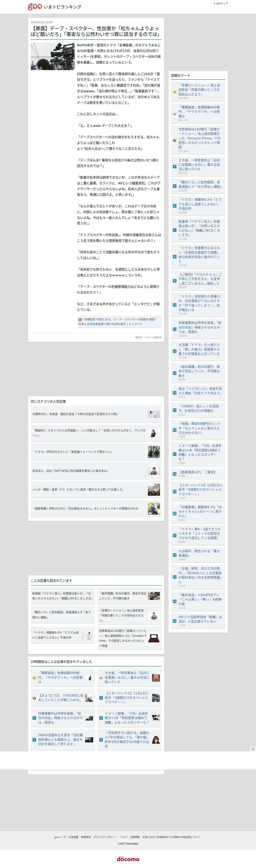Click the いまトピランキング header title
The width and height of the screenshot is (256, 868).
click(63, 7)
